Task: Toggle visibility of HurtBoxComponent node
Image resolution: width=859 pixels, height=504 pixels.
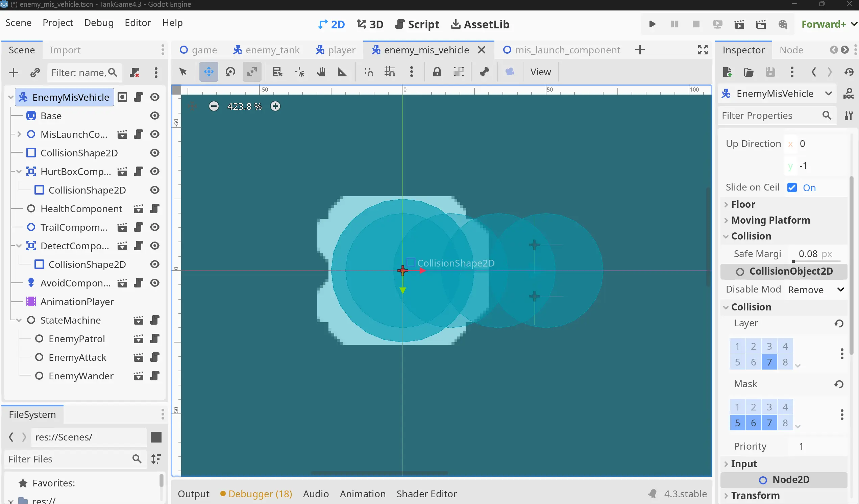Action: coord(155,171)
